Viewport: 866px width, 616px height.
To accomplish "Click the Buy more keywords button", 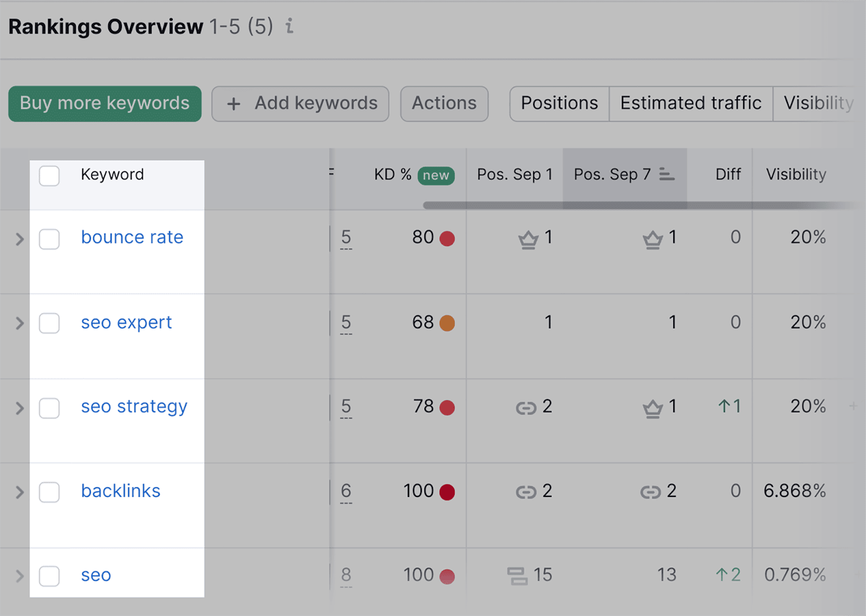I will click(x=104, y=103).
